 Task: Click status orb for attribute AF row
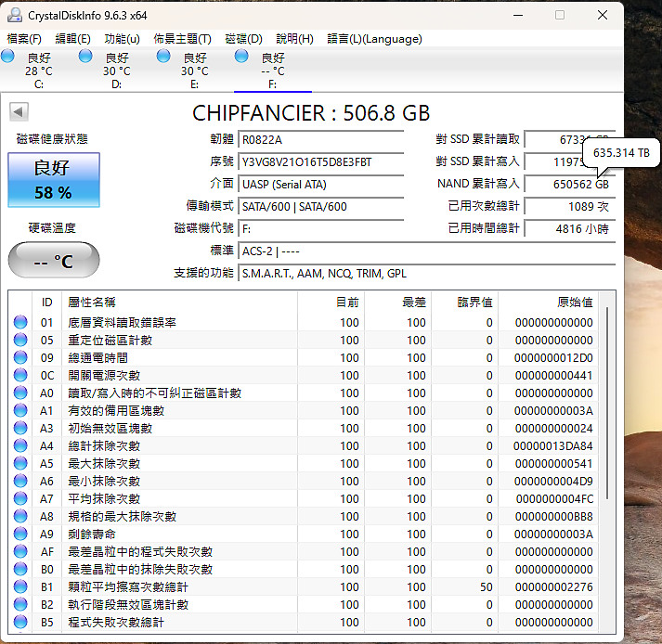20,551
